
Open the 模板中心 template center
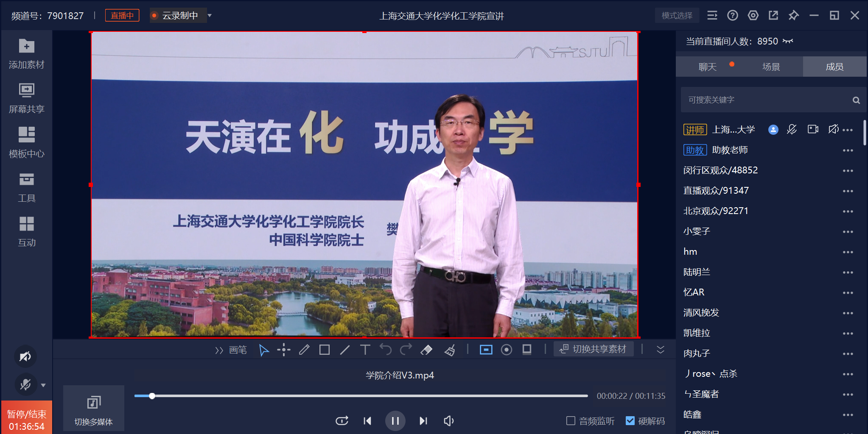(x=26, y=143)
